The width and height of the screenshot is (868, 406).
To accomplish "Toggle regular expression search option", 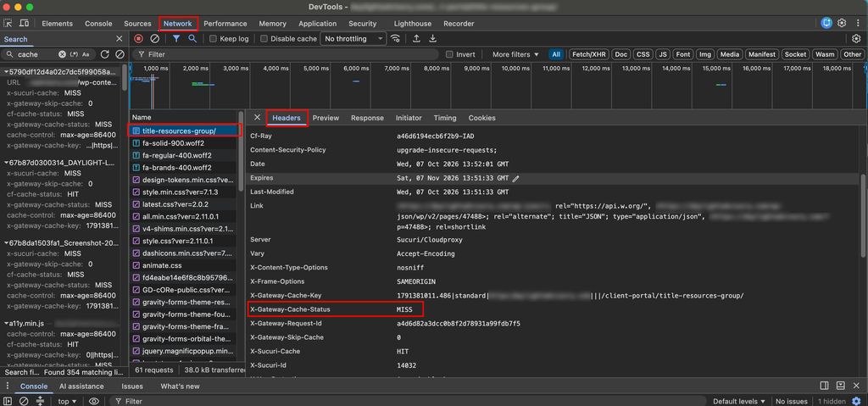I will [x=75, y=54].
